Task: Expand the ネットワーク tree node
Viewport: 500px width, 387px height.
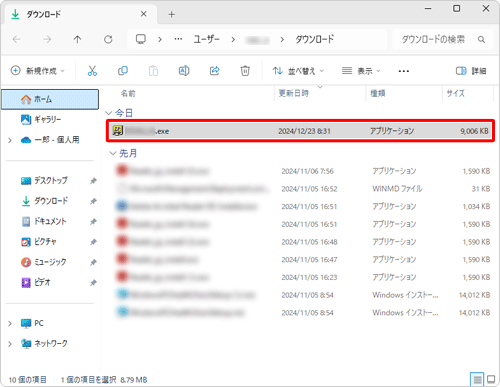Action: (10, 343)
